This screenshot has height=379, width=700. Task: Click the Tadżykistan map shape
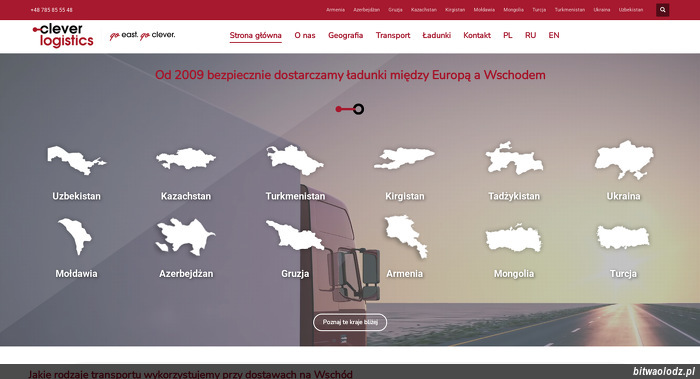point(514,158)
